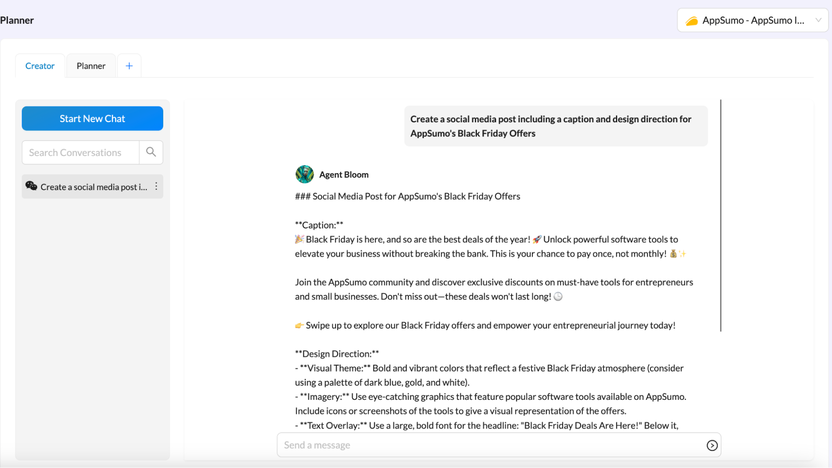Click the user prompt message bubble

pos(556,126)
